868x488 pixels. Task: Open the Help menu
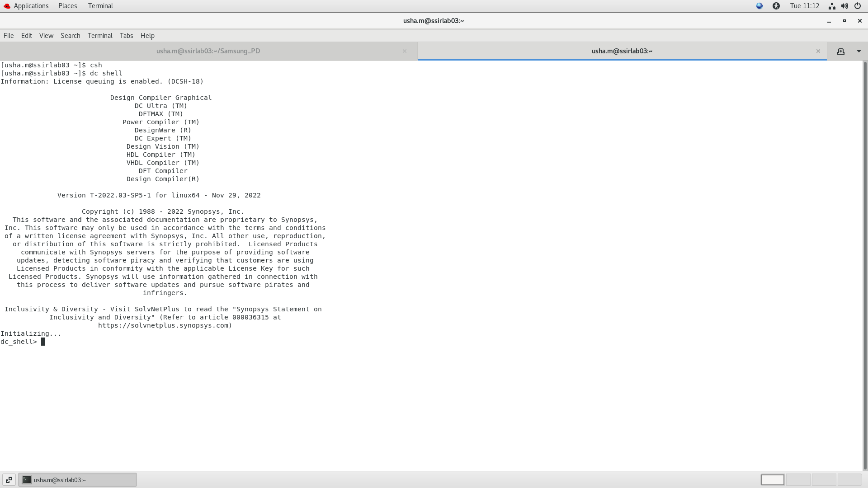(147, 36)
